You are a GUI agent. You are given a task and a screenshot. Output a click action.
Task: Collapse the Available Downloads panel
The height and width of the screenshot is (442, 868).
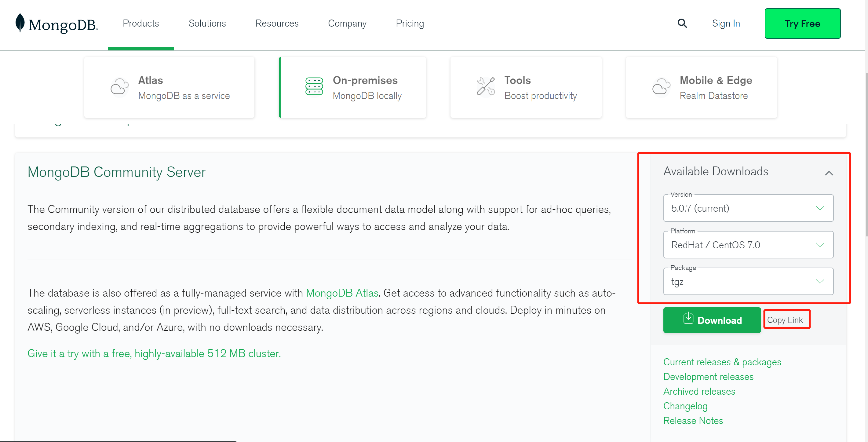(x=830, y=173)
